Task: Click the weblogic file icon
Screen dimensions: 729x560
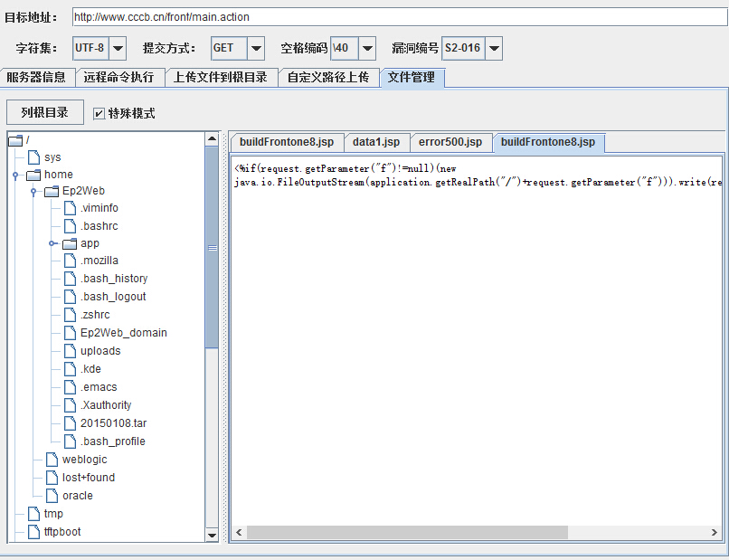Action: pos(52,460)
